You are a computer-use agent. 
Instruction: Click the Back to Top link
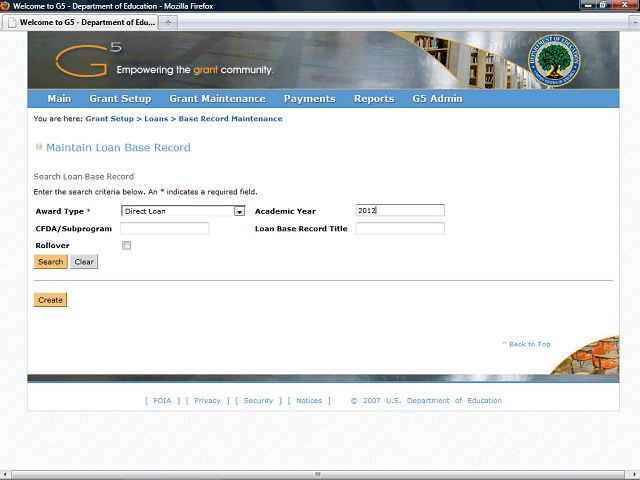tap(527, 344)
